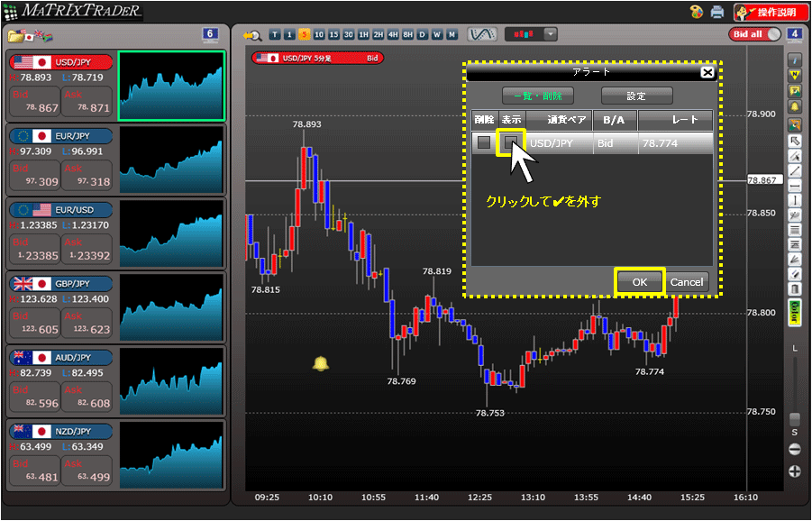Switch to daily D timeframe

click(423, 34)
